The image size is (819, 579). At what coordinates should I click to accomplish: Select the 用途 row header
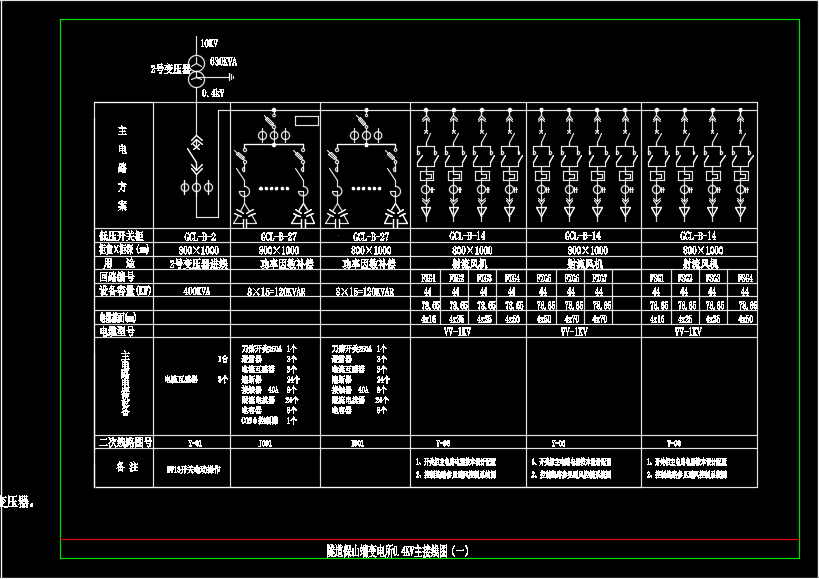pos(117,263)
